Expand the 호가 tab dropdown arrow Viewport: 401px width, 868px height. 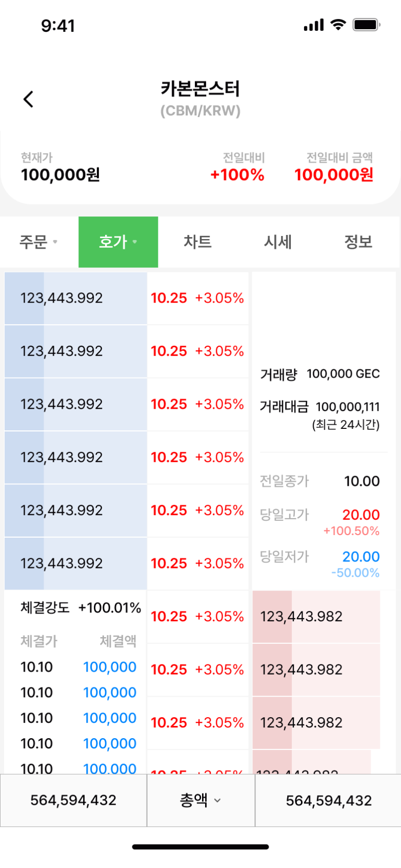tap(135, 242)
